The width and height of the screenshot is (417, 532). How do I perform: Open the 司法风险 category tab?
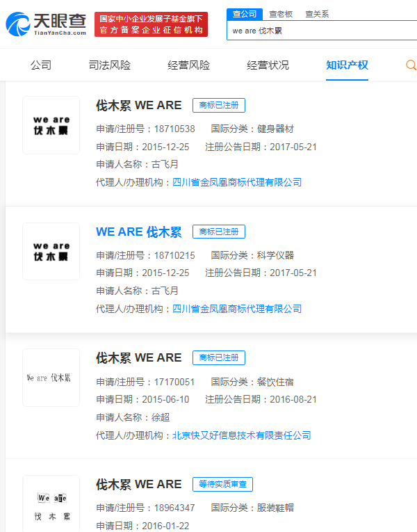coord(110,65)
